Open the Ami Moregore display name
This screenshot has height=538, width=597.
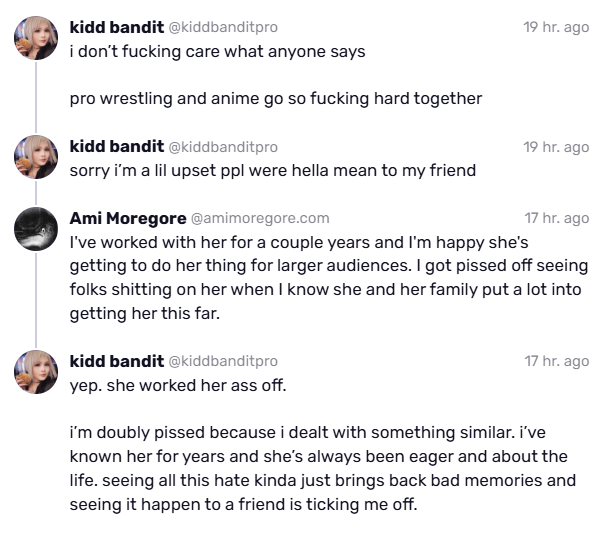tap(128, 219)
